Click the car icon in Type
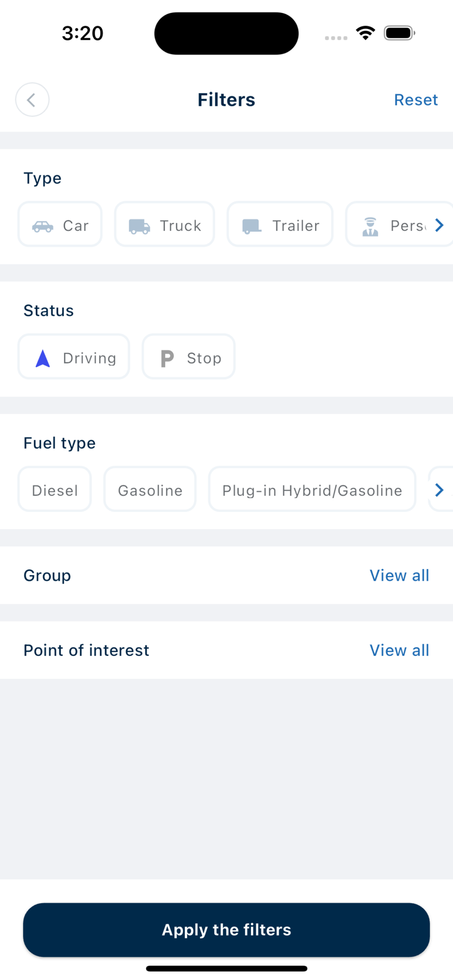 43,226
